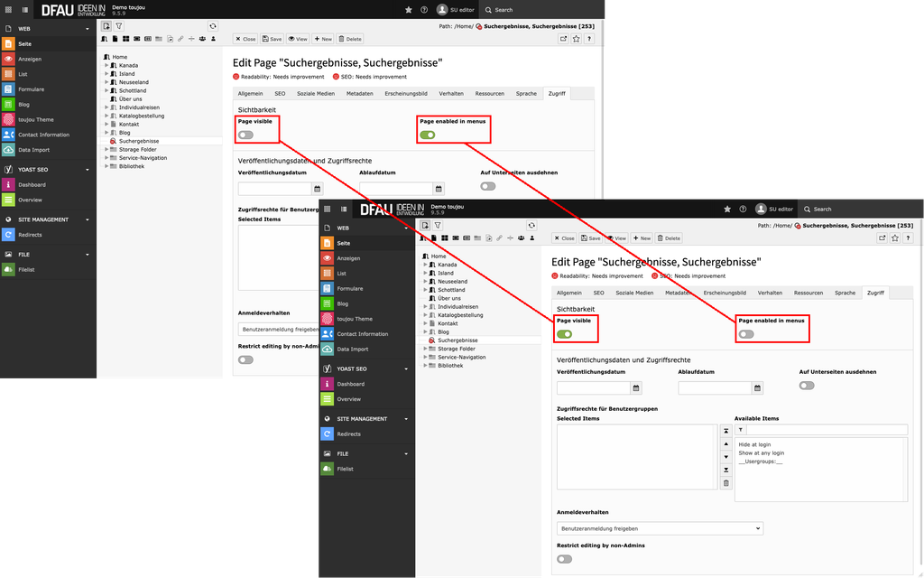This screenshot has height=578, width=924.
Task: Click the bookmark star in the front window's top bar
Action: tap(727, 209)
